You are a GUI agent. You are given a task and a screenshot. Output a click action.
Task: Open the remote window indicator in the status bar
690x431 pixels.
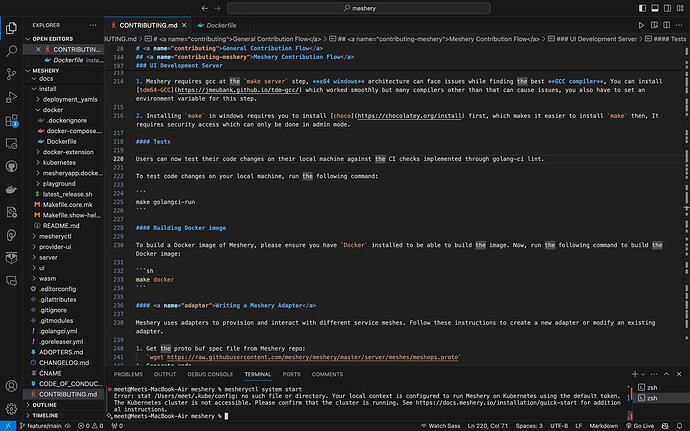tap(8, 426)
